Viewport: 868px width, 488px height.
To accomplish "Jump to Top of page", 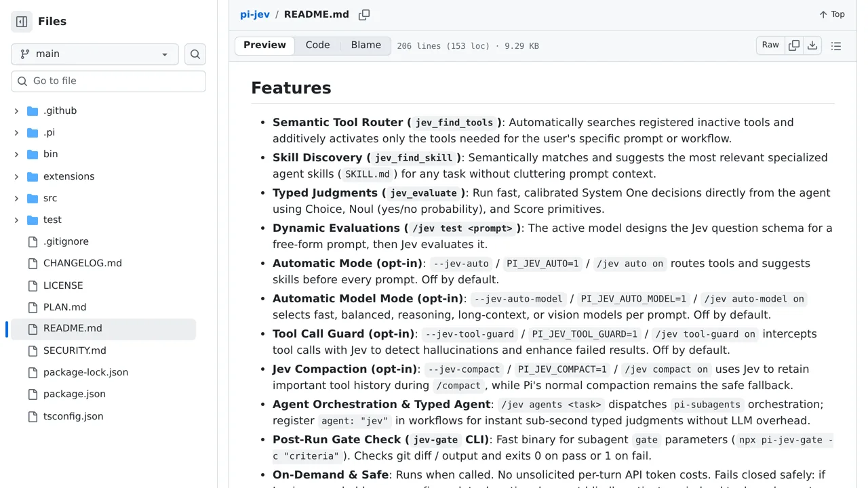I will (831, 14).
